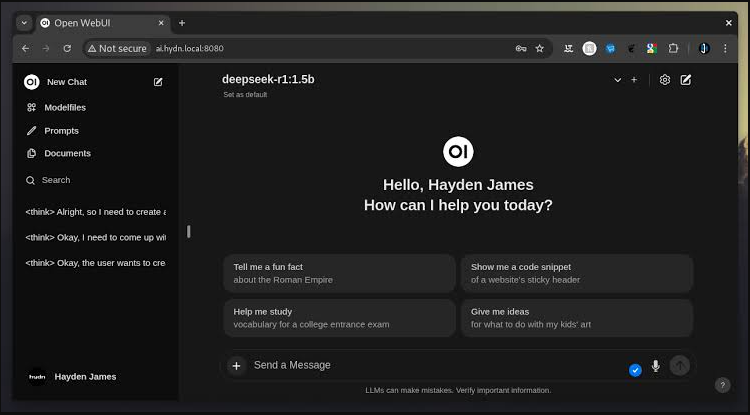
Task: Add another model with plus icon
Action: [x=634, y=80]
